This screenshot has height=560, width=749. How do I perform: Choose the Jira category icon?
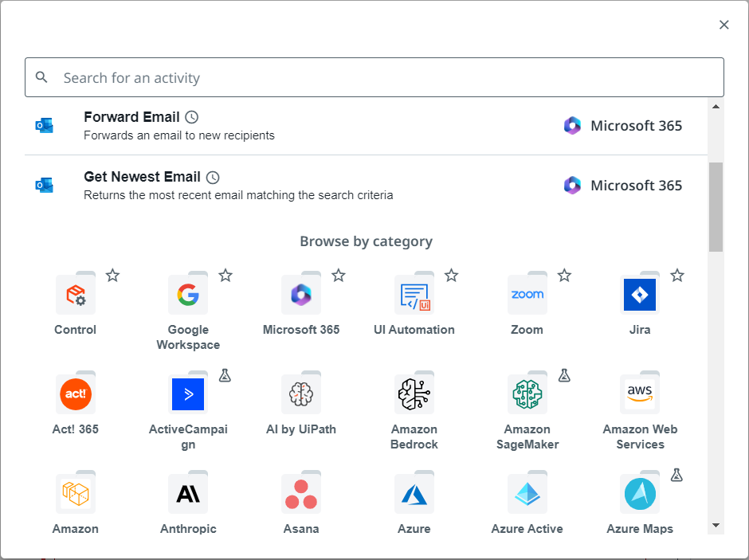click(x=640, y=296)
